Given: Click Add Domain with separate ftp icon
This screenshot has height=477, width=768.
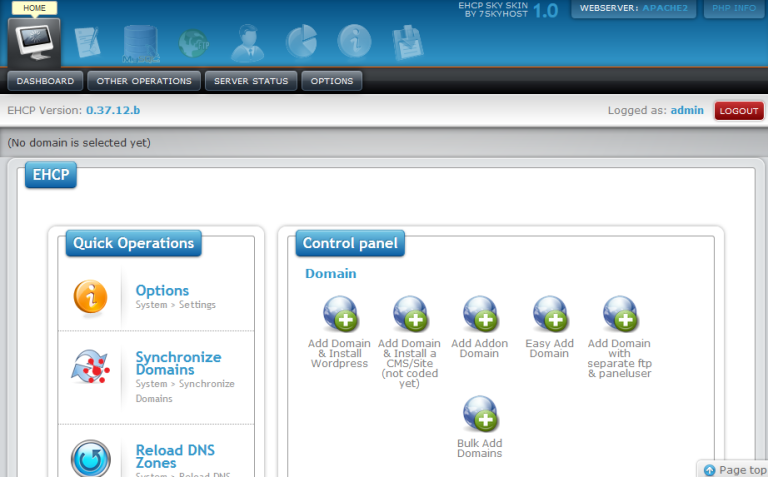Looking at the screenshot, I should click(621, 314).
